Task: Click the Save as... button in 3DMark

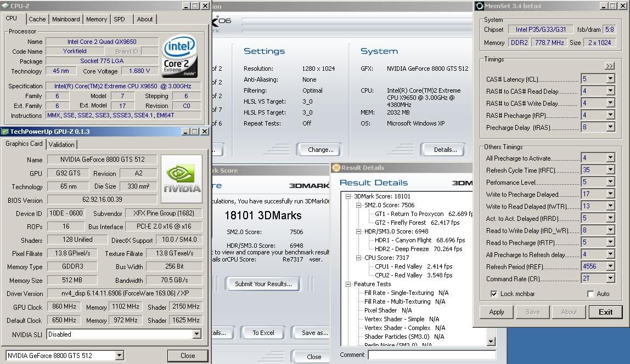Action: 312,333
